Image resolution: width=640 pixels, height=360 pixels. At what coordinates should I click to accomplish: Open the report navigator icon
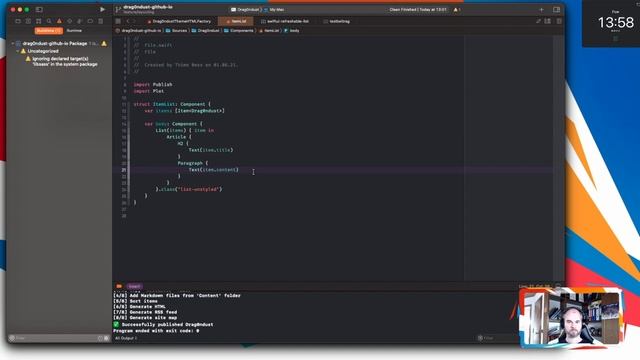coord(100,21)
